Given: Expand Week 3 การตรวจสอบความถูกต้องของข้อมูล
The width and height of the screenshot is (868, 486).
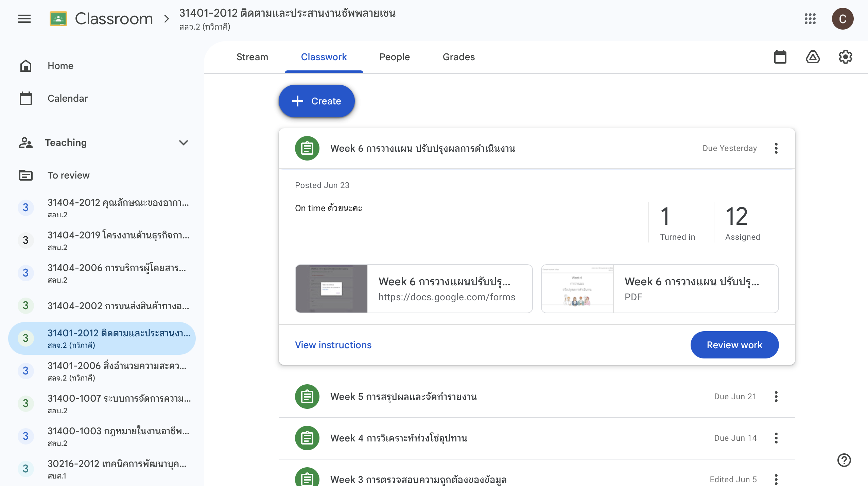Looking at the screenshot, I should (537, 473).
